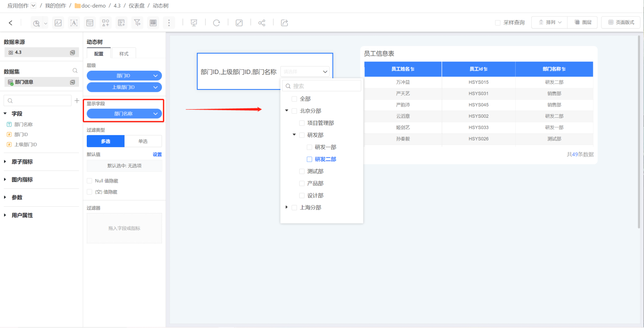Add an image component from toolbar
Screen dimensions: 644x328
pyautogui.click(x=58, y=23)
